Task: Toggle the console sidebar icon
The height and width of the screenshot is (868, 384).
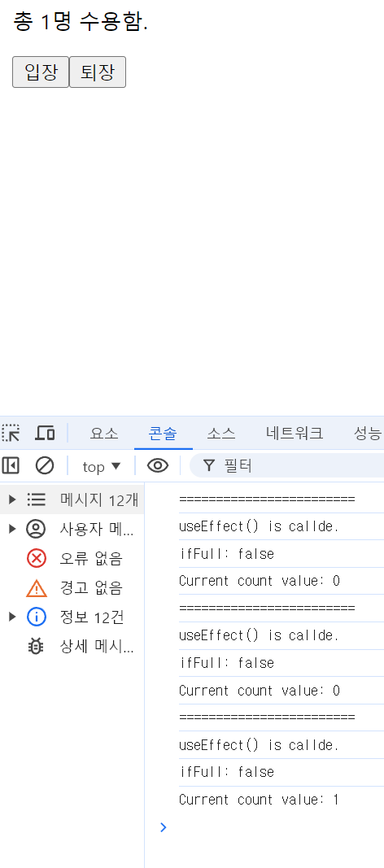Action: point(11,465)
